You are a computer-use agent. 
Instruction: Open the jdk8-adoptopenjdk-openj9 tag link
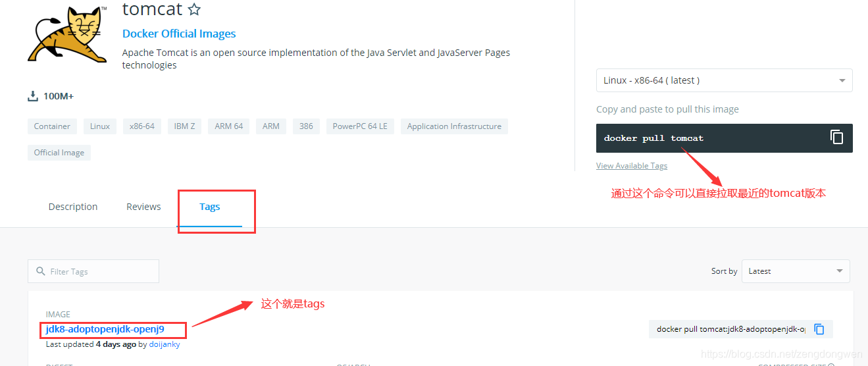pyautogui.click(x=105, y=329)
